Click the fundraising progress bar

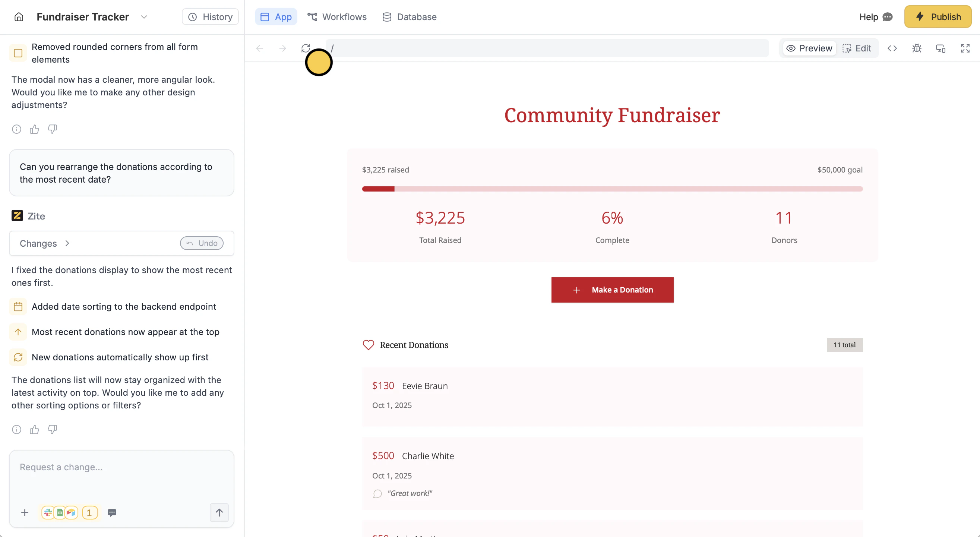[x=612, y=189]
